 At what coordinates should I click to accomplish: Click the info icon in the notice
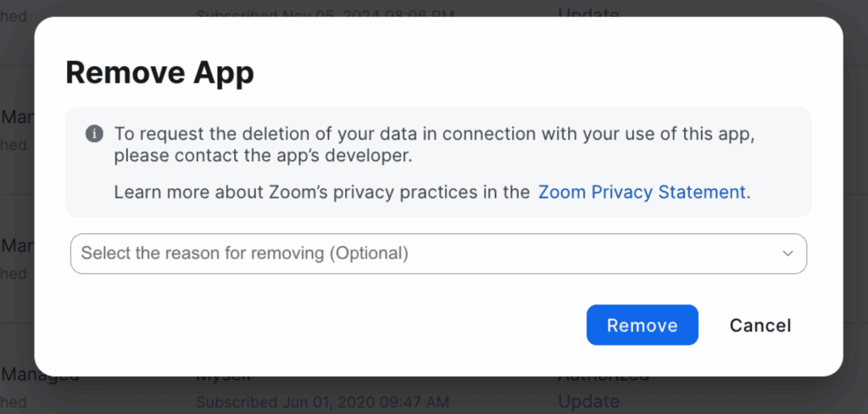(x=94, y=134)
